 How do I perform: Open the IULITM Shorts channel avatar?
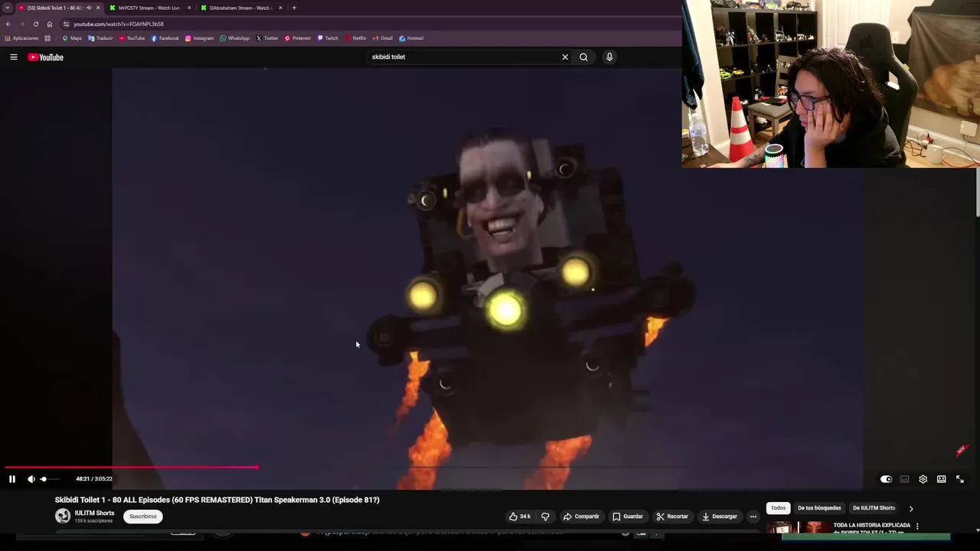pyautogui.click(x=63, y=517)
